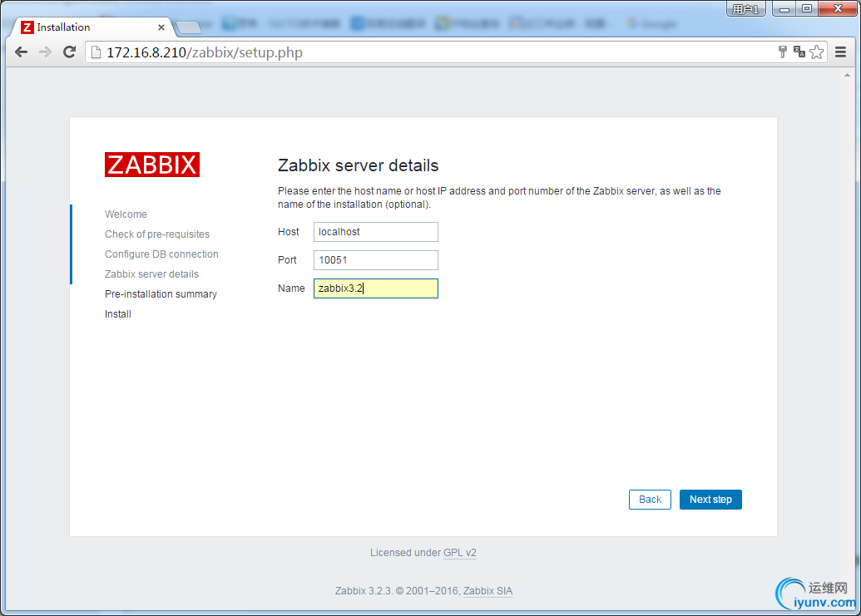Image resolution: width=861 pixels, height=616 pixels.
Task: Click the Name input field
Action: pyautogui.click(x=375, y=288)
